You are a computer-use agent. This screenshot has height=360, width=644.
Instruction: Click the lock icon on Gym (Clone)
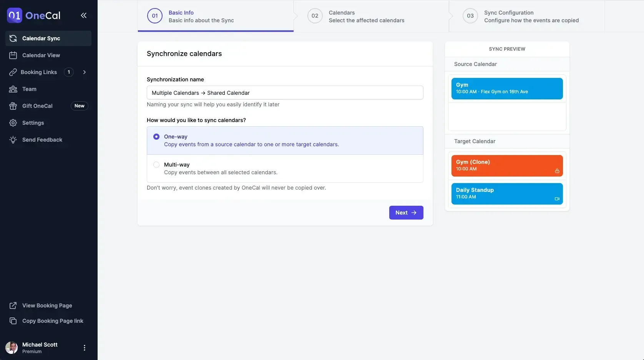558,171
